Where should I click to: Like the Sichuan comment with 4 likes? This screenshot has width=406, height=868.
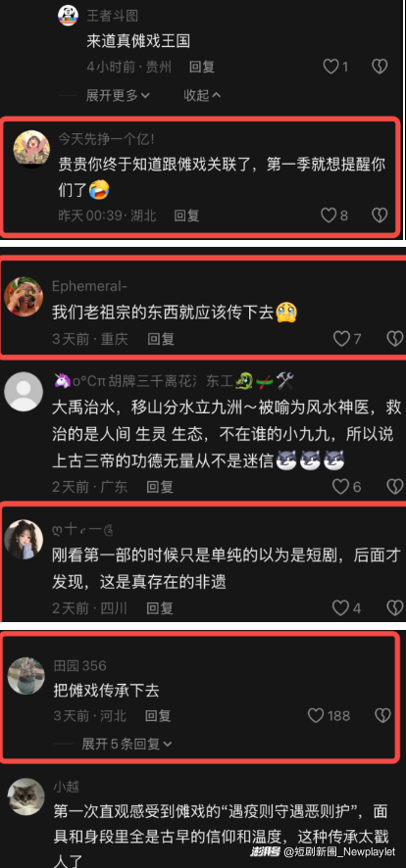click(340, 608)
